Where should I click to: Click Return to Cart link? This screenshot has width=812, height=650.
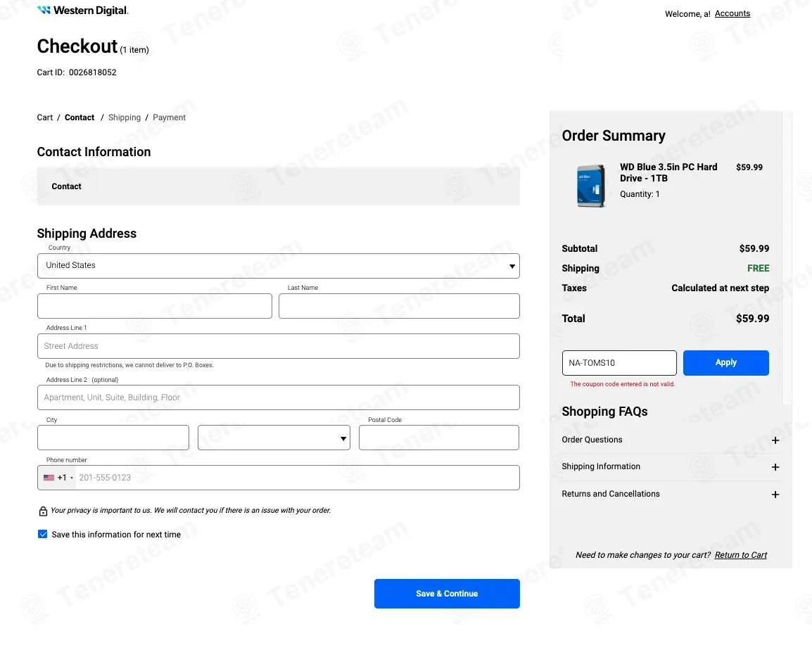pos(740,555)
